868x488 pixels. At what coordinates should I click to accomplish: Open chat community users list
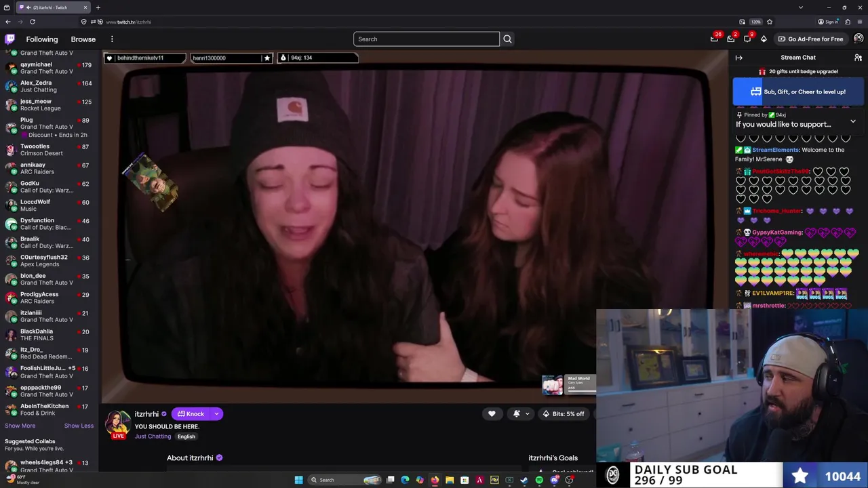[858, 58]
